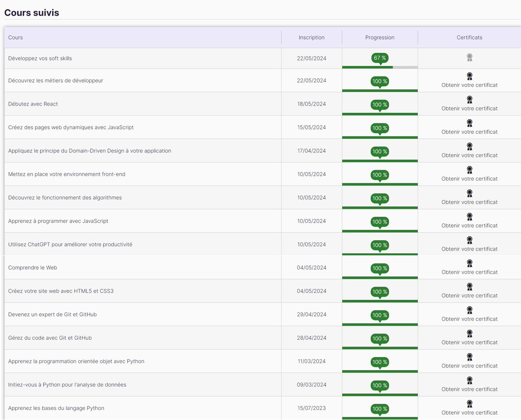This screenshot has height=420, width=521.
Task: Get certificate for Créez des pages web dynamiques
Action: pyautogui.click(x=469, y=132)
